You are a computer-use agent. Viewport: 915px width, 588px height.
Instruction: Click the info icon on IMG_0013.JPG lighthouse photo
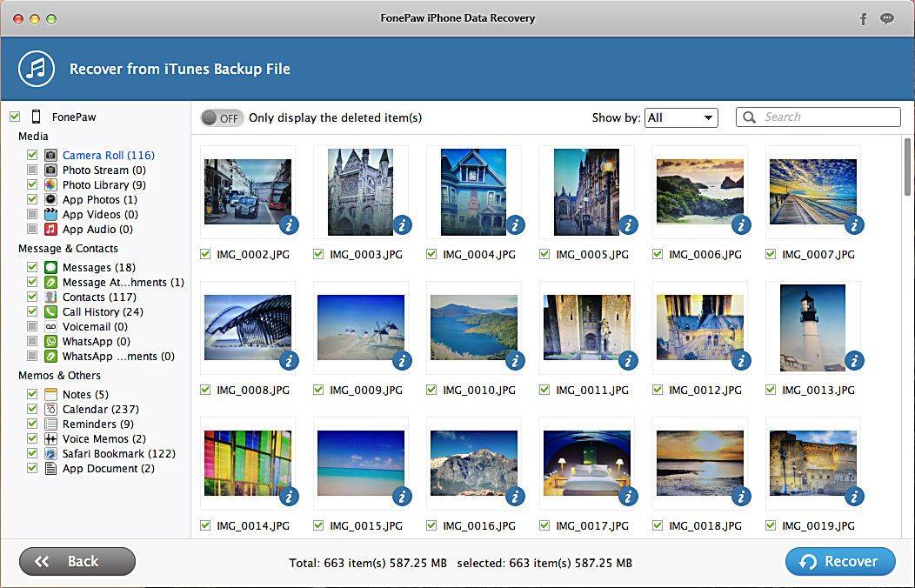(x=854, y=361)
